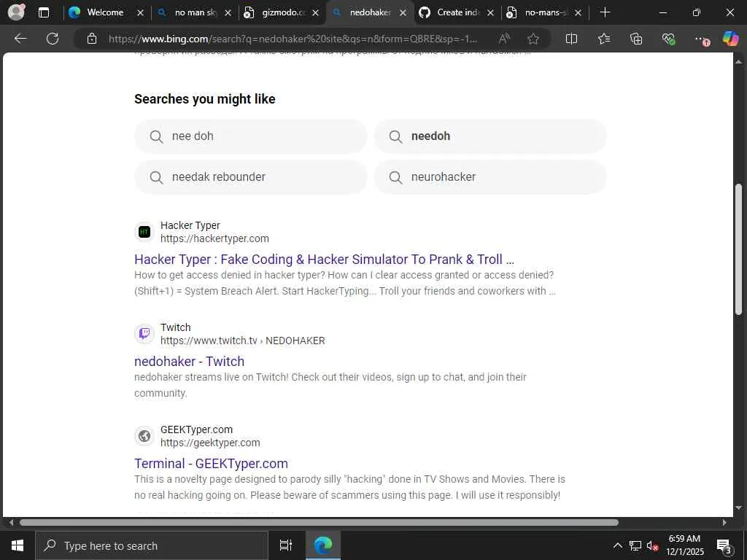
Task: Search suggestion 'needak rebounder'
Action: click(x=251, y=177)
